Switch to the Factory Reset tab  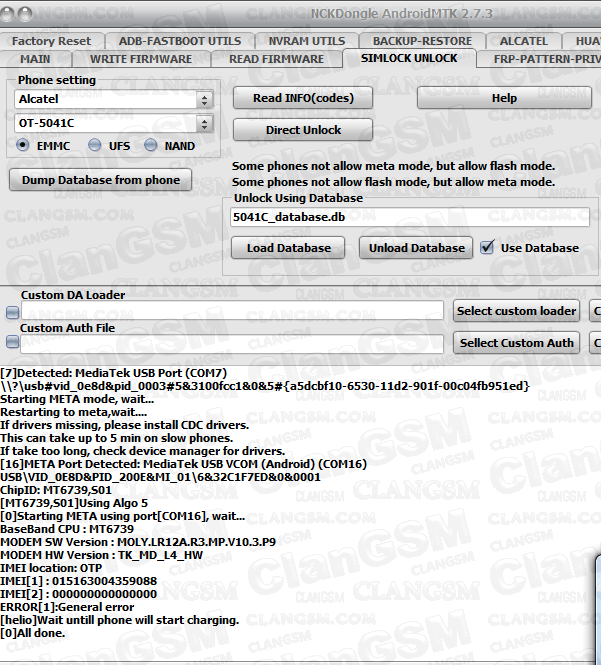51,41
